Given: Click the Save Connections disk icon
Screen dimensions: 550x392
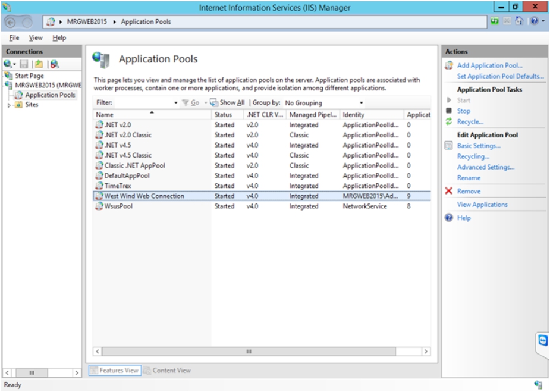Looking at the screenshot, I should pyautogui.click(x=24, y=64).
